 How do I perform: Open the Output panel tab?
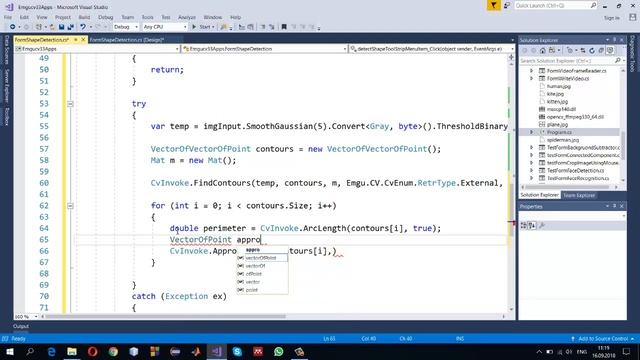20,326
